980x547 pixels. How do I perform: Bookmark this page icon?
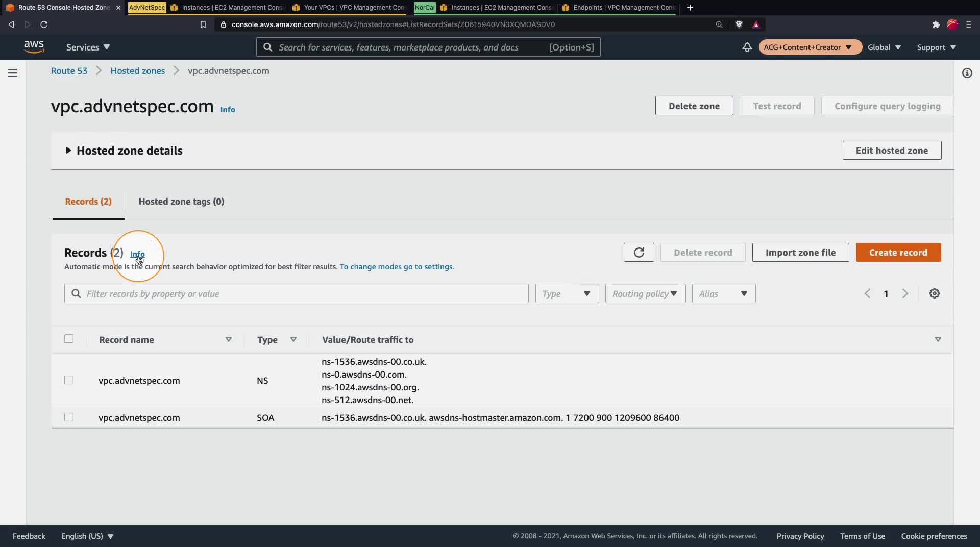coord(203,24)
